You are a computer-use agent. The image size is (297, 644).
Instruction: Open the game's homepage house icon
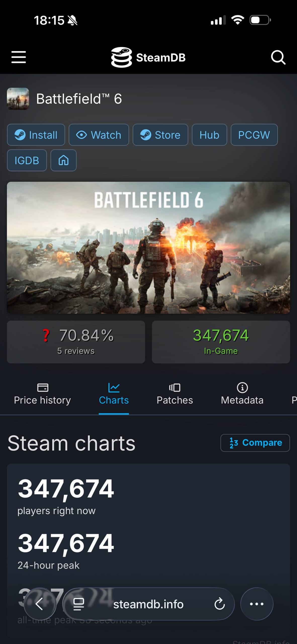63,160
